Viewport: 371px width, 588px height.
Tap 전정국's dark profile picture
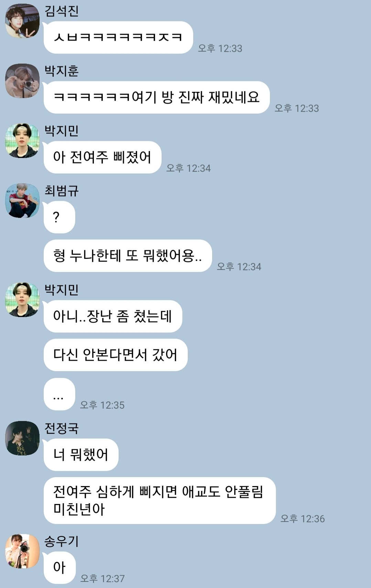coord(22,438)
